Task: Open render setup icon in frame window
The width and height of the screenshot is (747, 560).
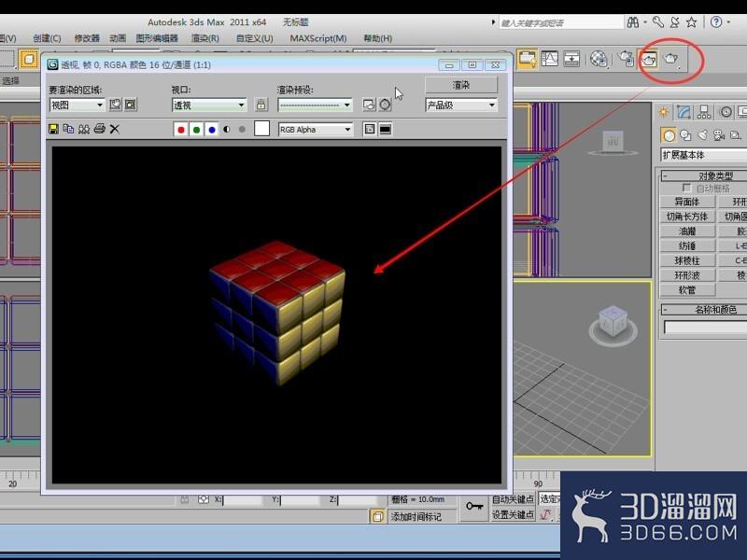Action: tap(369, 105)
